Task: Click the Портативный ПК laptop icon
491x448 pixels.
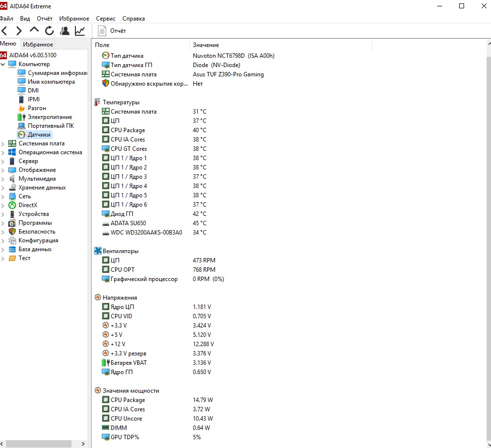Action: pyautogui.click(x=22, y=126)
